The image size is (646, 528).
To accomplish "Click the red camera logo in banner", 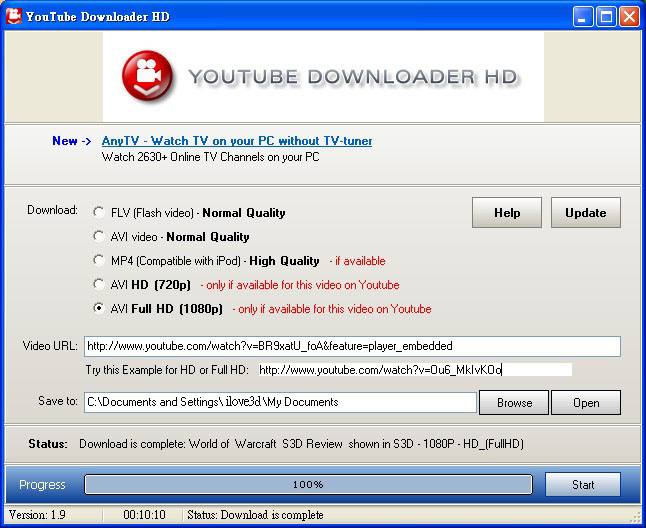I will 147,76.
